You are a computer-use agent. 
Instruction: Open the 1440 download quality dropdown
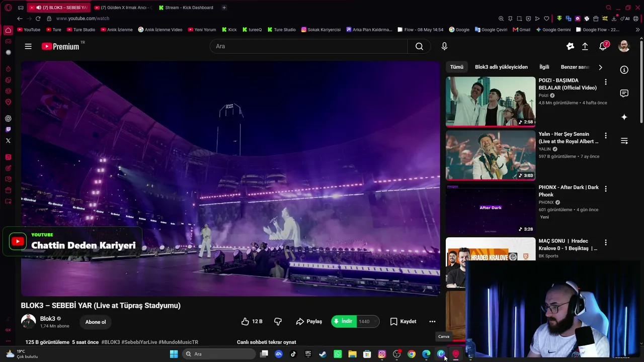pos(368,321)
